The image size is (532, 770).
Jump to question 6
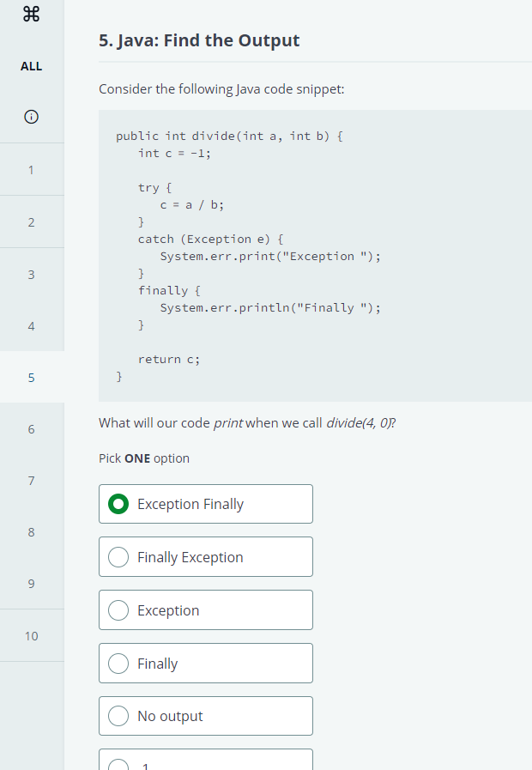click(x=32, y=428)
